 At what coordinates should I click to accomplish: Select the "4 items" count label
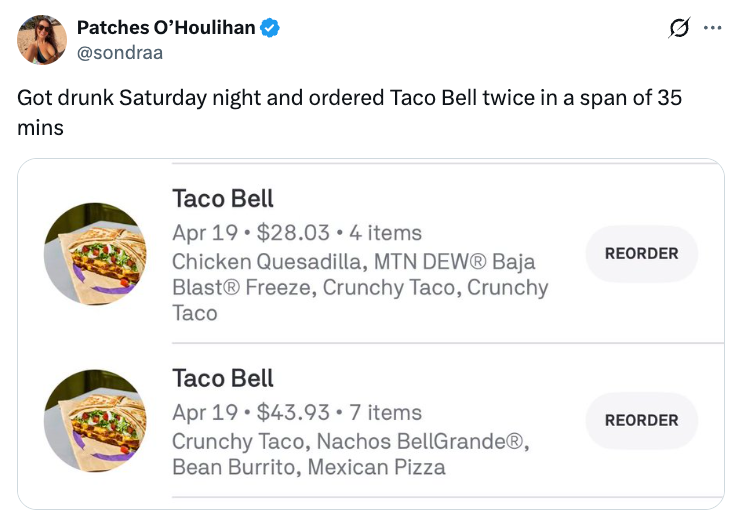point(385,233)
